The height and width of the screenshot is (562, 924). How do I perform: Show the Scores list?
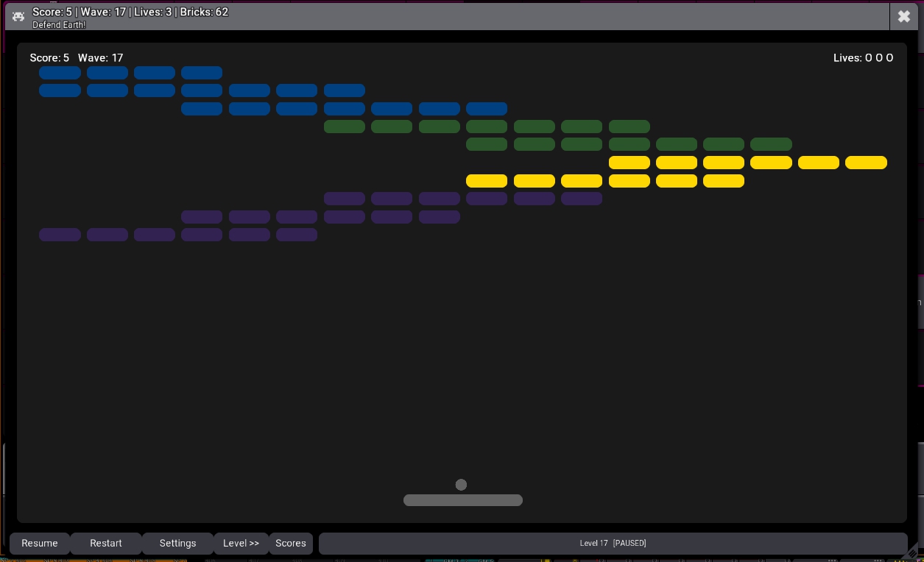point(291,544)
